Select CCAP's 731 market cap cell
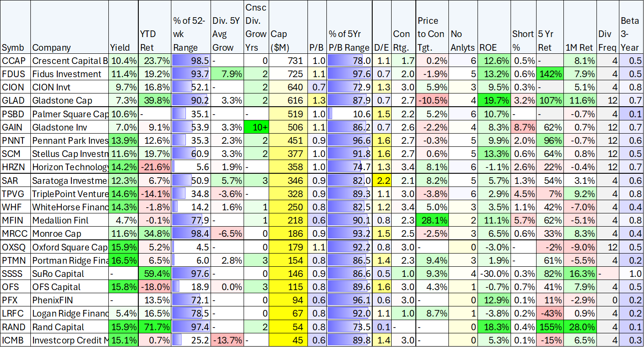The height and width of the screenshot is (347, 644). (288, 61)
